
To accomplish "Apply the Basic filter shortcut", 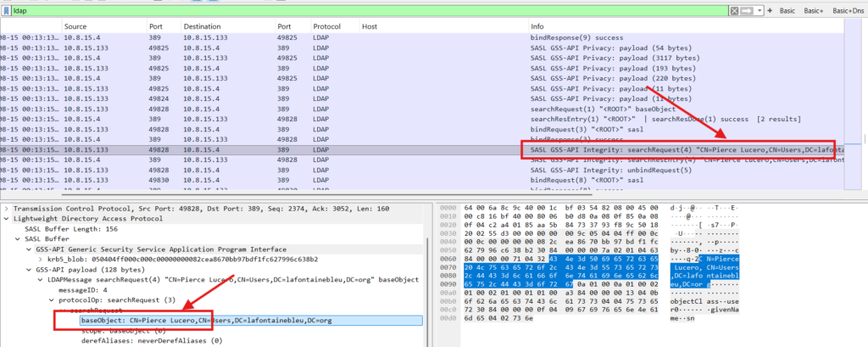I will click(789, 10).
